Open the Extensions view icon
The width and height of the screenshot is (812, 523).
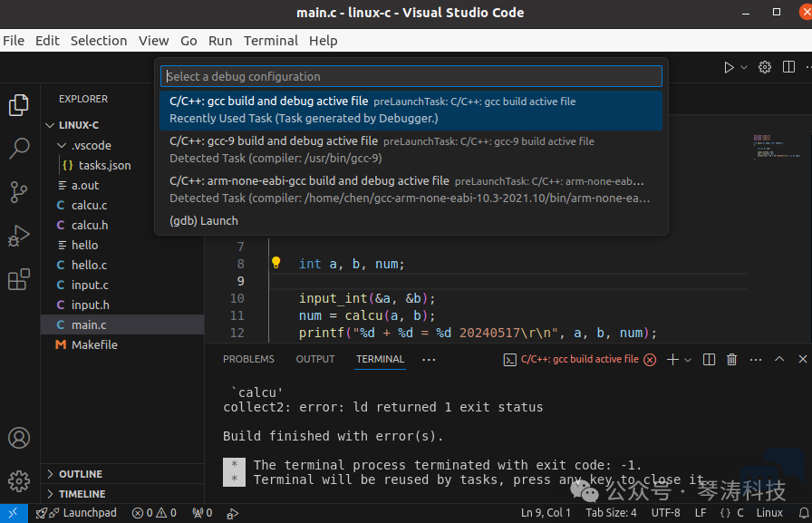(19, 279)
